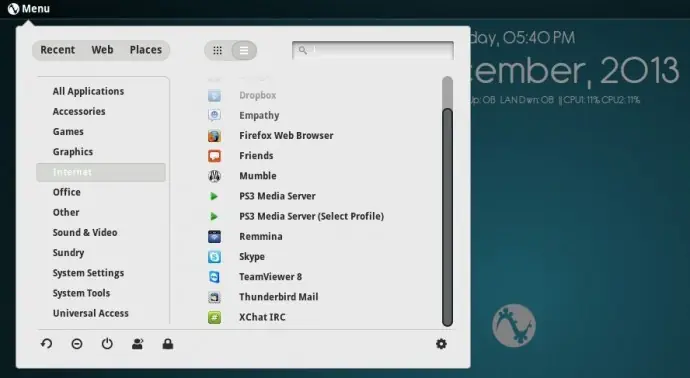Viewport: 690px width, 378px height.
Task: Switch to list view of applications
Action: (243, 50)
